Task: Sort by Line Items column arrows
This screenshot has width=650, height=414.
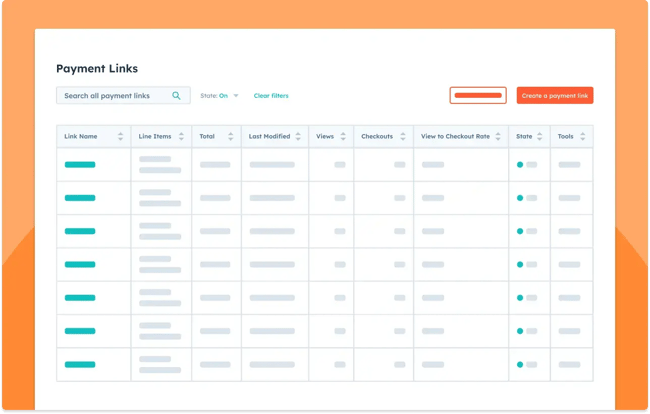Action: click(182, 136)
